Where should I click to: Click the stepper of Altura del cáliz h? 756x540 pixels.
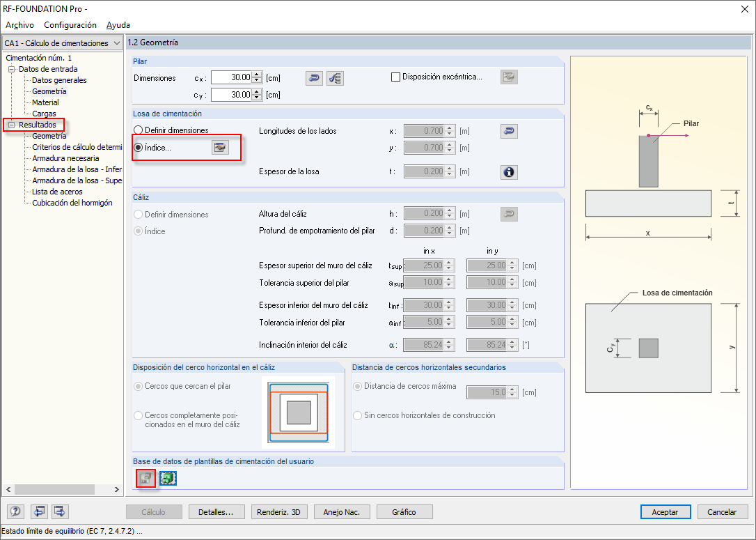pyautogui.click(x=450, y=213)
